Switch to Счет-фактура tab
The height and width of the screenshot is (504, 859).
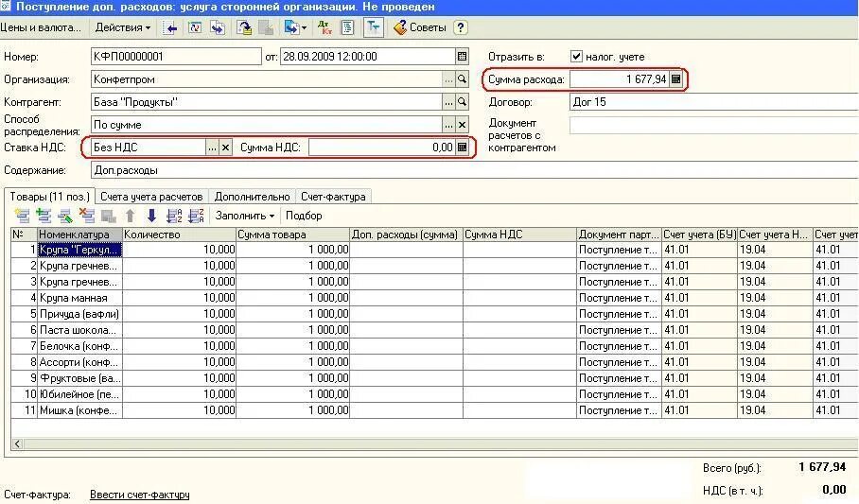pos(333,197)
